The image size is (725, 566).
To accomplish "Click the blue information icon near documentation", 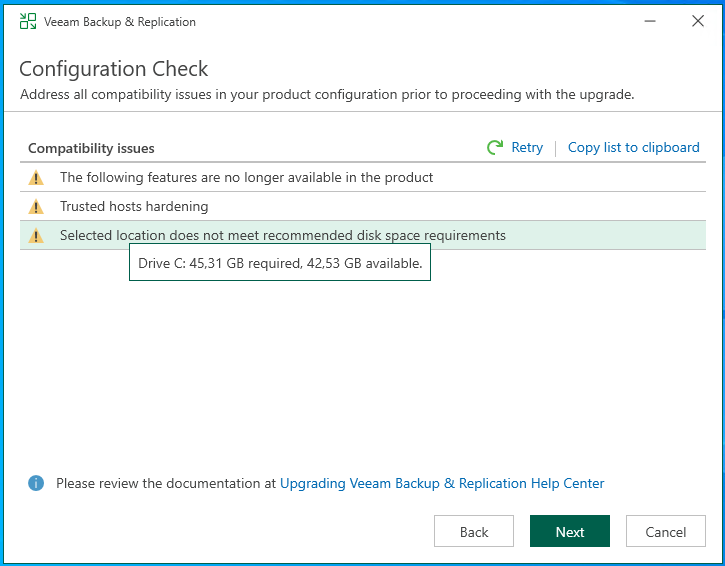I will click(x=36, y=483).
